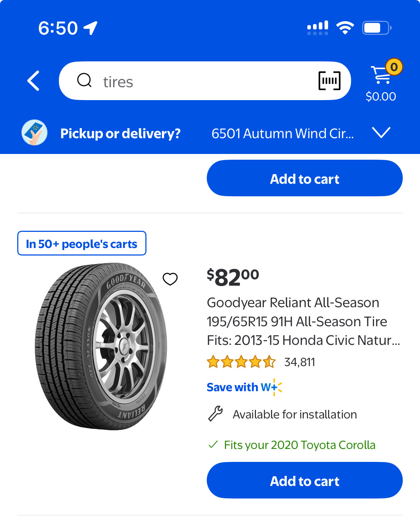Tap the wrench installation icon

[215, 414]
